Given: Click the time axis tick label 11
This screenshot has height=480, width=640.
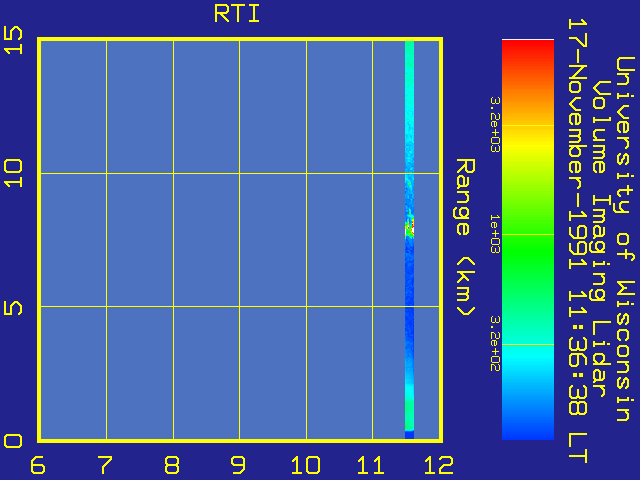Looking at the screenshot, I should point(371,465).
